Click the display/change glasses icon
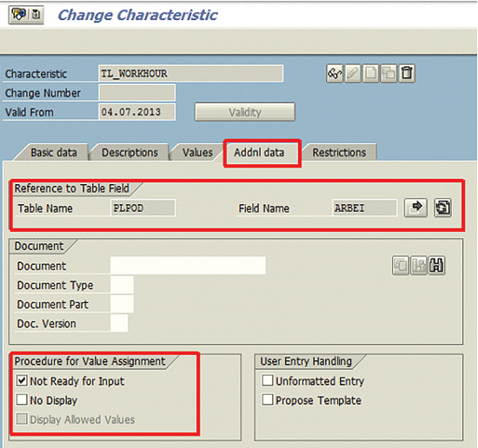Screen dimensions: 478x448 (335, 74)
